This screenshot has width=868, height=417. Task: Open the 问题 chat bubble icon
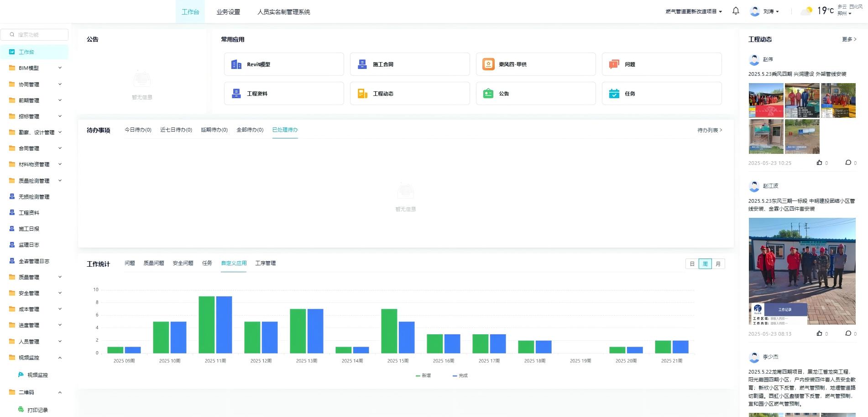point(614,64)
